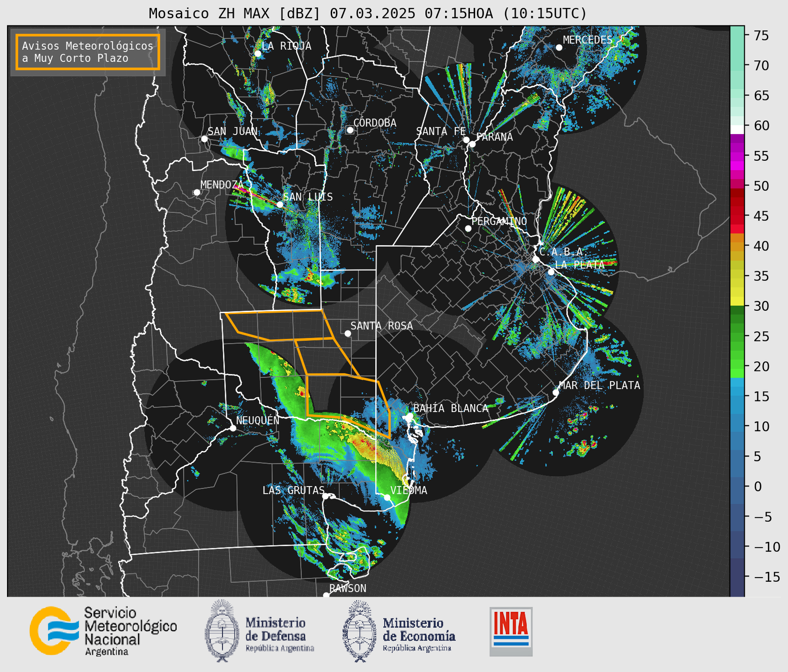Click the 0 dBZ label on the color scale

(758, 486)
